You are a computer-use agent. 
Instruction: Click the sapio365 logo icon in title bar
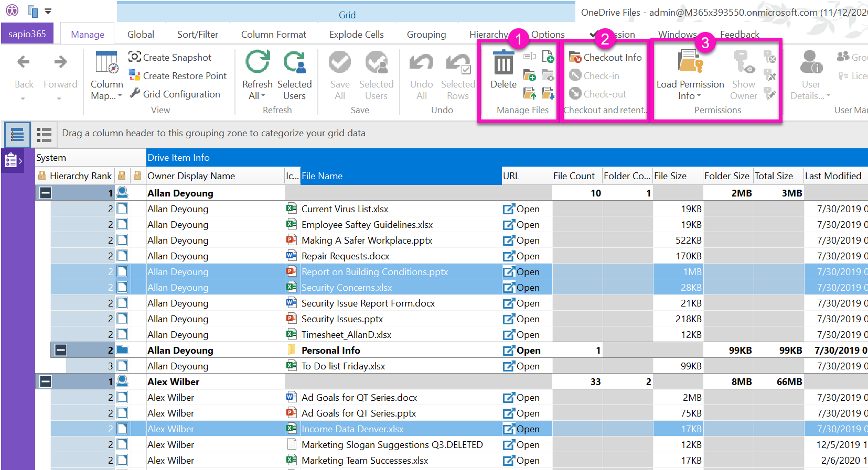click(12, 10)
